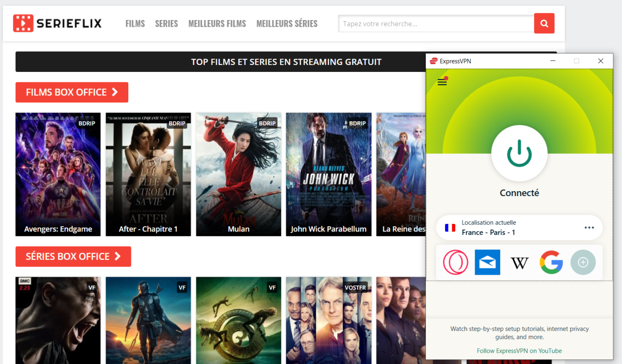Click the 'Avengers: Endgame' title text
Image resolution: width=622 pixels, height=364 pixels.
[58, 229]
